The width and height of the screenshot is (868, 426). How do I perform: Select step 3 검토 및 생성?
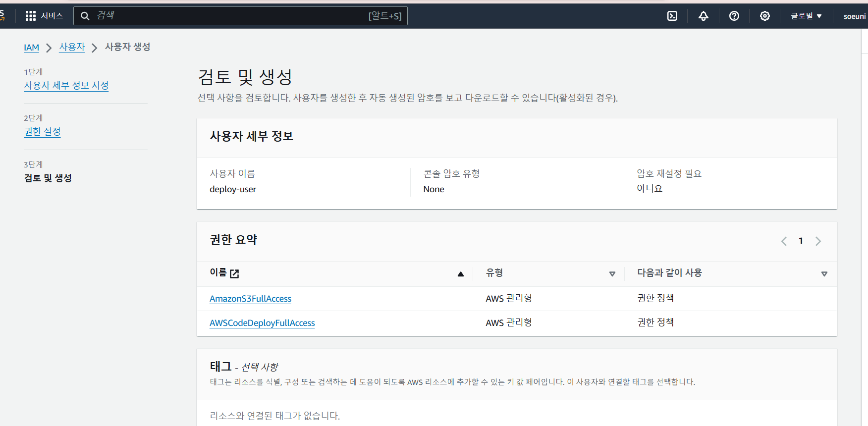pos(48,178)
